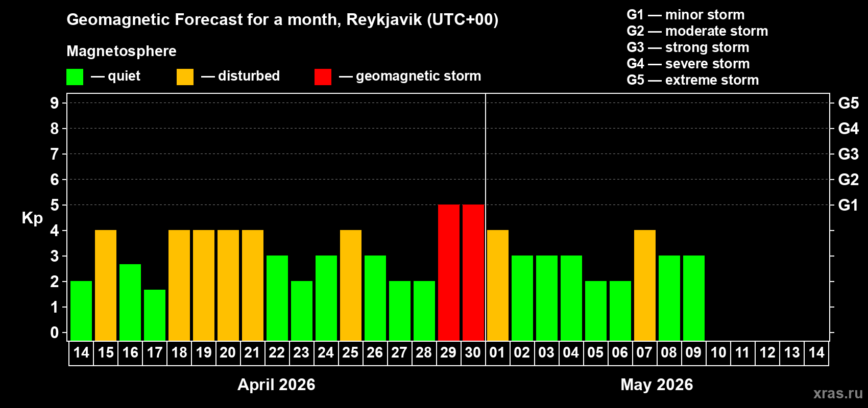
Task: Click the 'G5 — extreme storm' legend text
Action: (x=693, y=80)
